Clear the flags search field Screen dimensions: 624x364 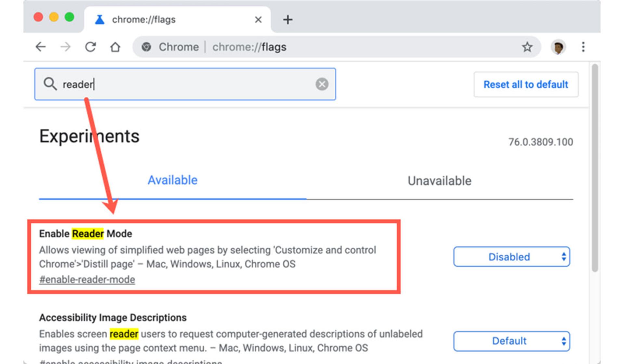click(x=322, y=84)
